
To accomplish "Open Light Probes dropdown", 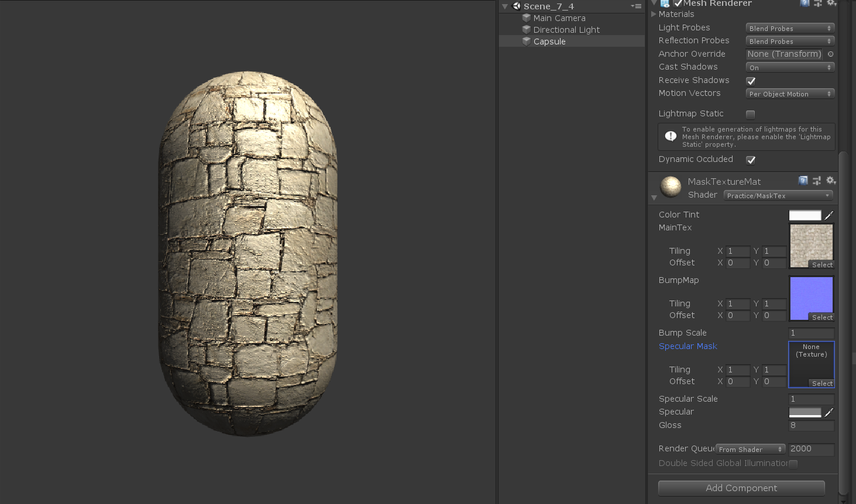I will point(790,28).
